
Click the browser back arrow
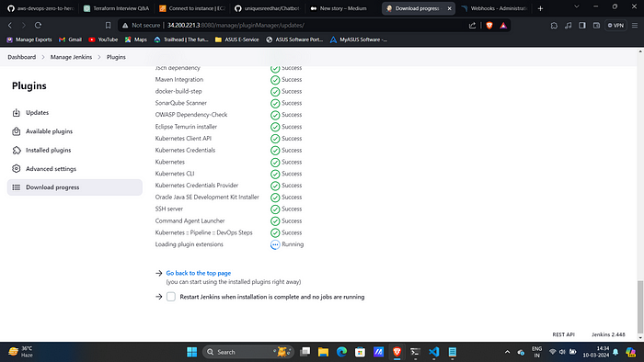[10, 26]
